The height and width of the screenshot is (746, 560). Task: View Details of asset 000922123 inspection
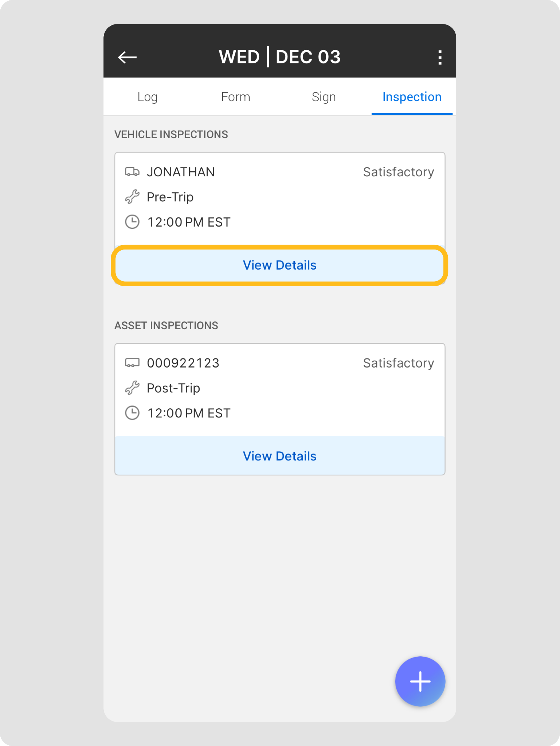point(279,456)
